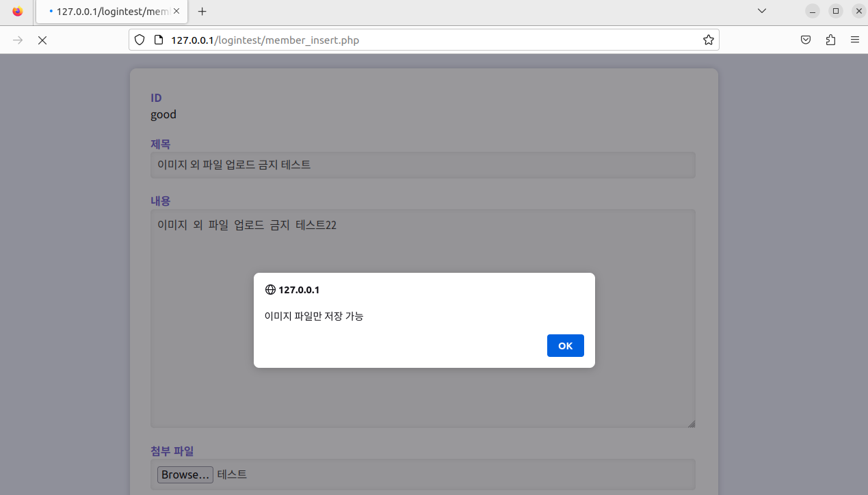Open the tracking protection shield icon
This screenshot has width=868, height=495.
pyautogui.click(x=140, y=40)
